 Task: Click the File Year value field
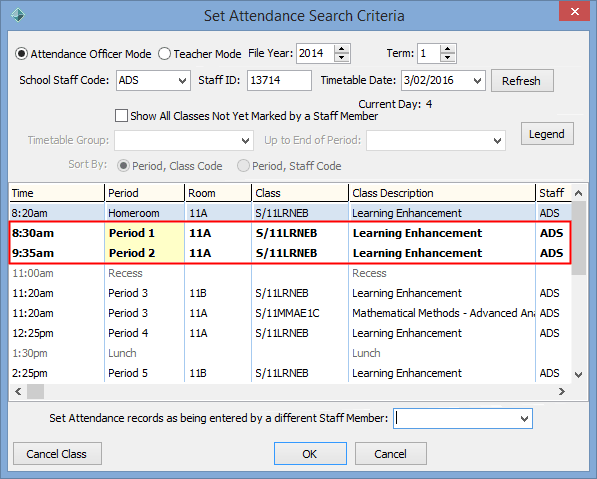point(316,53)
